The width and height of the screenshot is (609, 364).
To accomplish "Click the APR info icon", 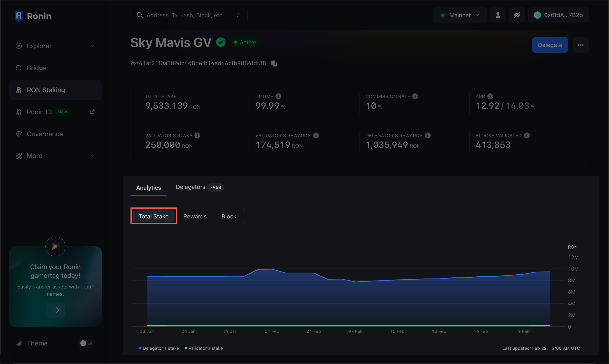I will click(x=490, y=96).
